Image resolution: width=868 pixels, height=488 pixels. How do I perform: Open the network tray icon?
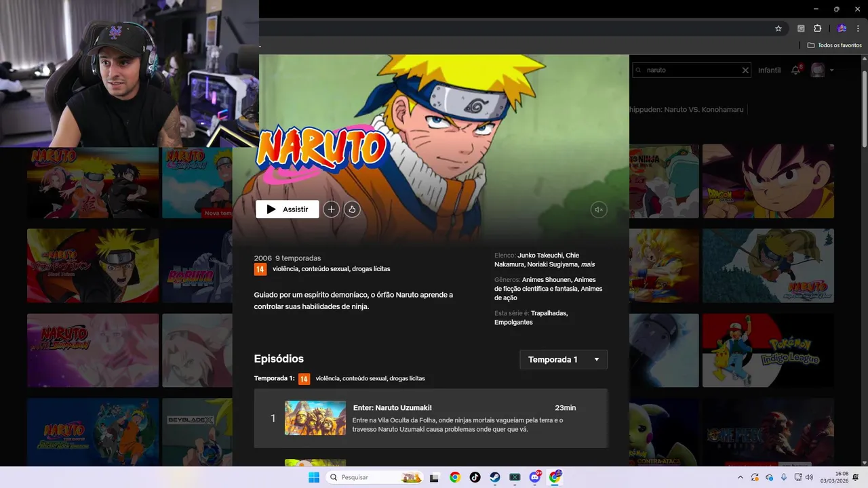[799, 477]
